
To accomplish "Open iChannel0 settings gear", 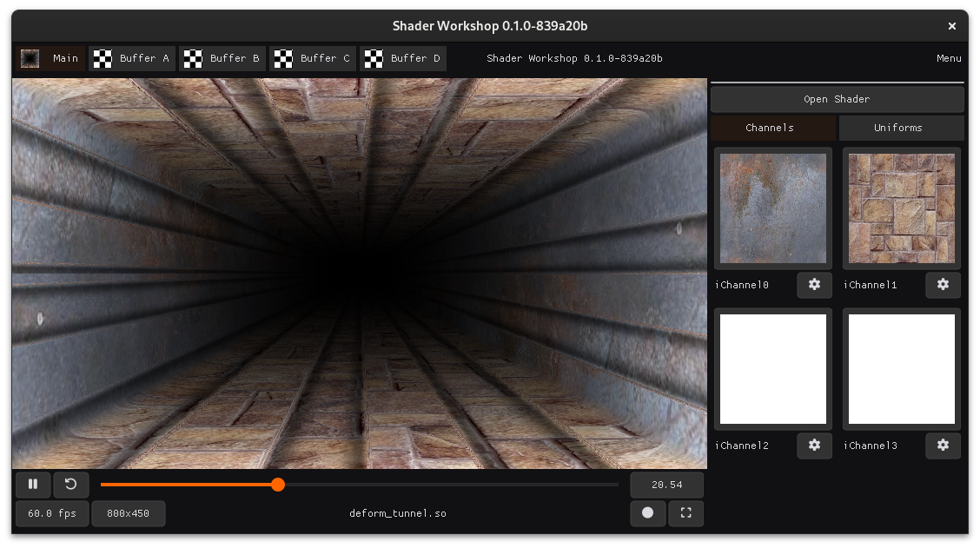I will (x=814, y=285).
